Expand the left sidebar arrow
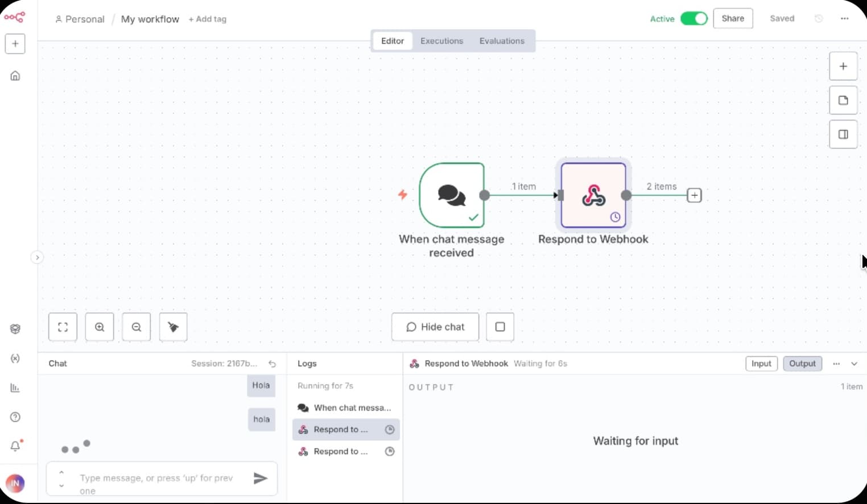The image size is (867, 504). 37,258
